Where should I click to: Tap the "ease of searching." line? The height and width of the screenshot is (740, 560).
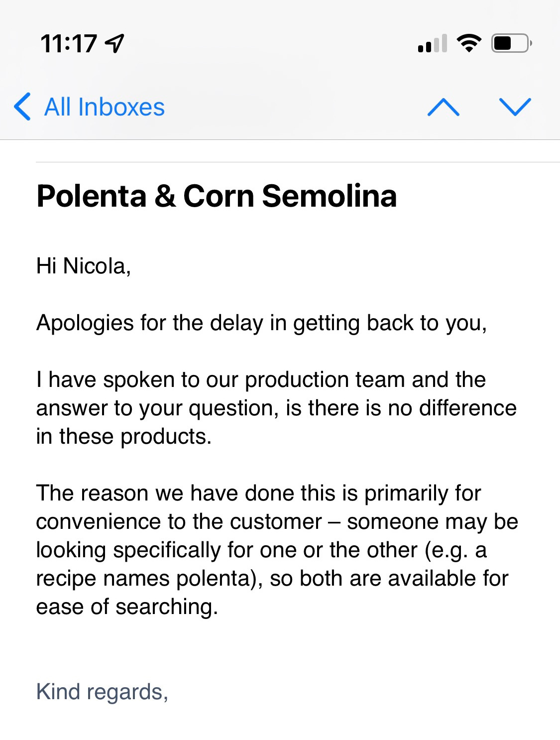coord(127,607)
